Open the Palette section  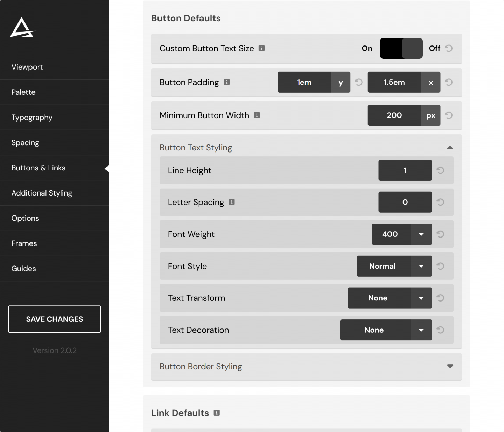coord(55,92)
